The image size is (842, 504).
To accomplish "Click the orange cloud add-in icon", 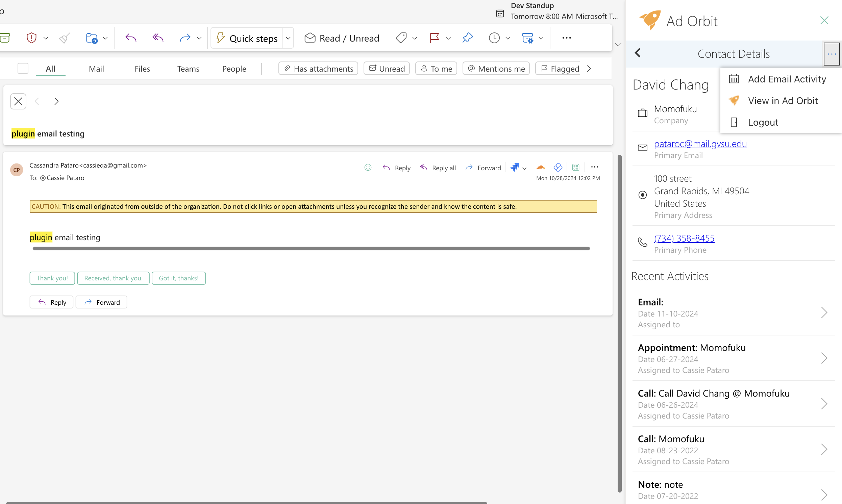I will click(540, 168).
